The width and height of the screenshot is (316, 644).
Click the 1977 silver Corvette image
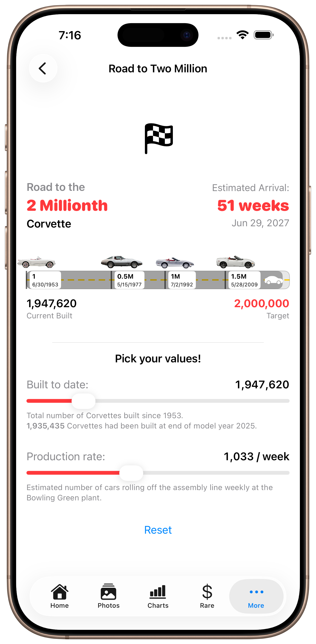tap(122, 262)
